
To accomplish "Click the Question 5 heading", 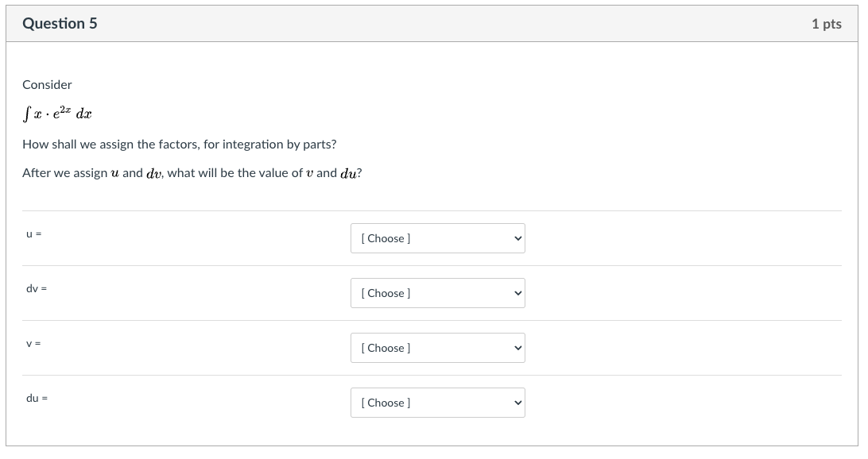I will [60, 24].
